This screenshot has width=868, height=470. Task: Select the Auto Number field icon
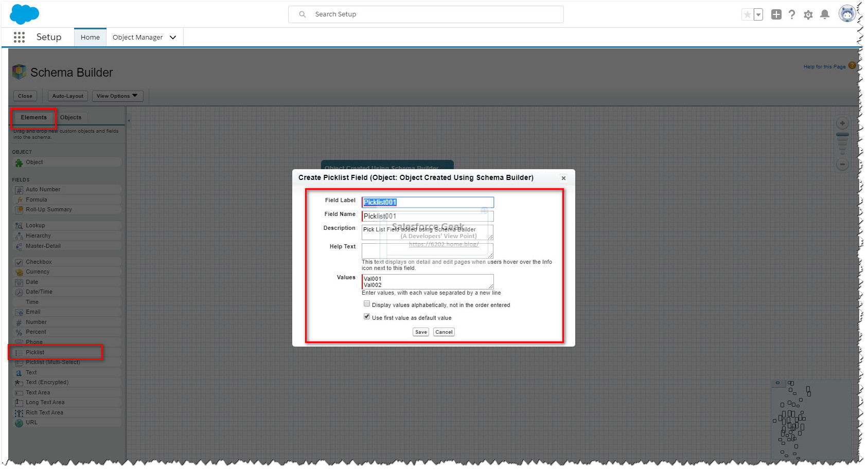tap(19, 190)
